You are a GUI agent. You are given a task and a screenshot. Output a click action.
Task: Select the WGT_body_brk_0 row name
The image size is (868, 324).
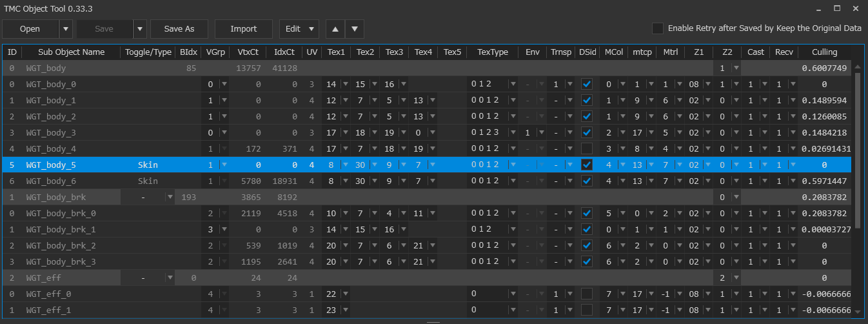tap(61, 213)
